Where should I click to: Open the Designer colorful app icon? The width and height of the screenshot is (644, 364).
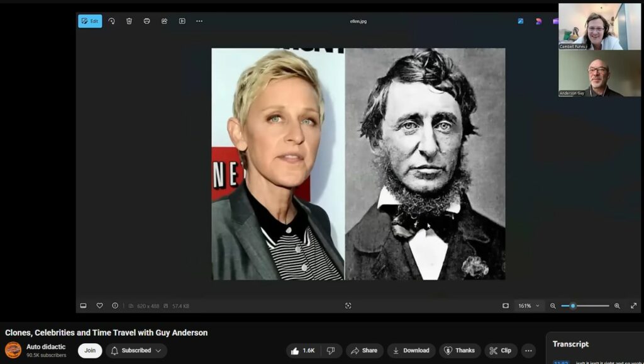(538, 21)
